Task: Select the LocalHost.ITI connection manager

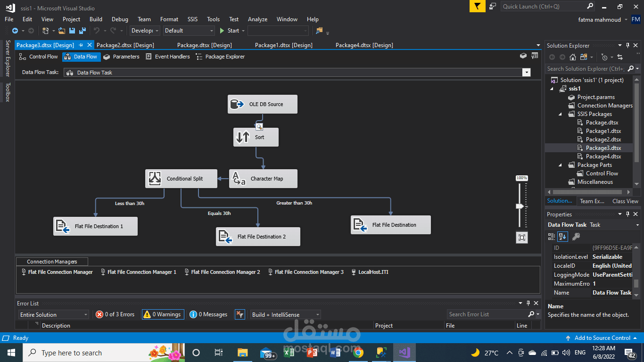Action: pos(370,272)
